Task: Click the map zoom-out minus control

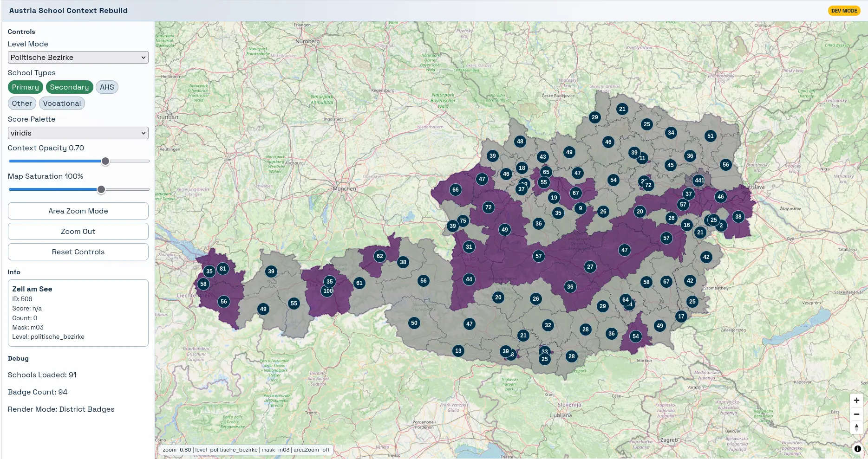Action: 856,414
